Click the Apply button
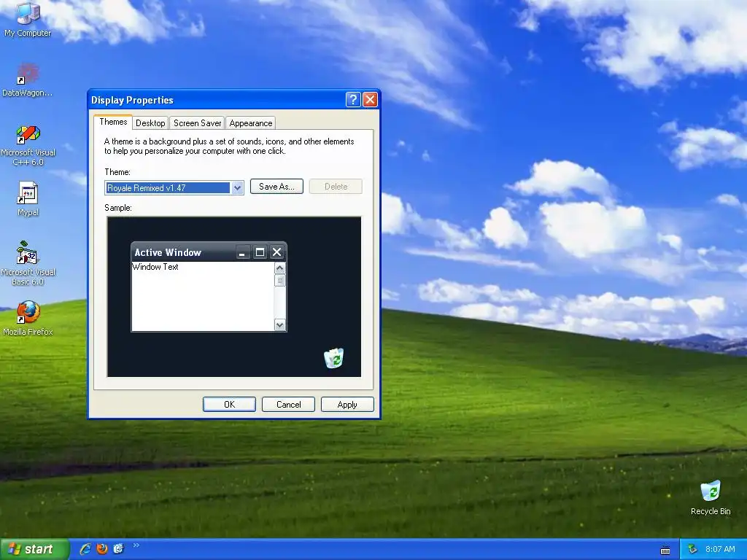The image size is (747, 560). pyautogui.click(x=347, y=404)
